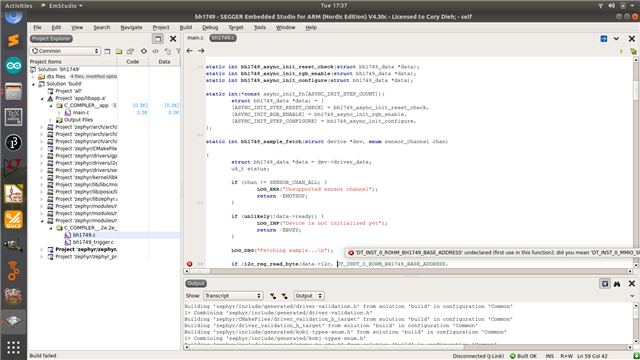Click the code brackets icon in Project Explorer

[x=156, y=51]
